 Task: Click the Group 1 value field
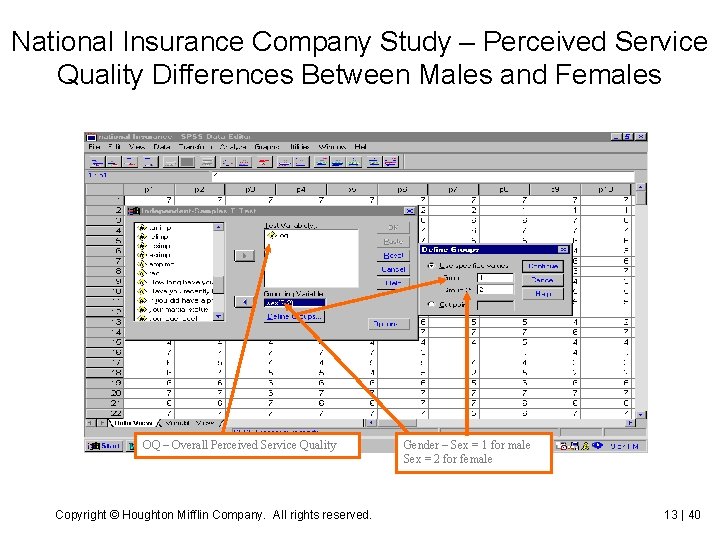click(495, 278)
